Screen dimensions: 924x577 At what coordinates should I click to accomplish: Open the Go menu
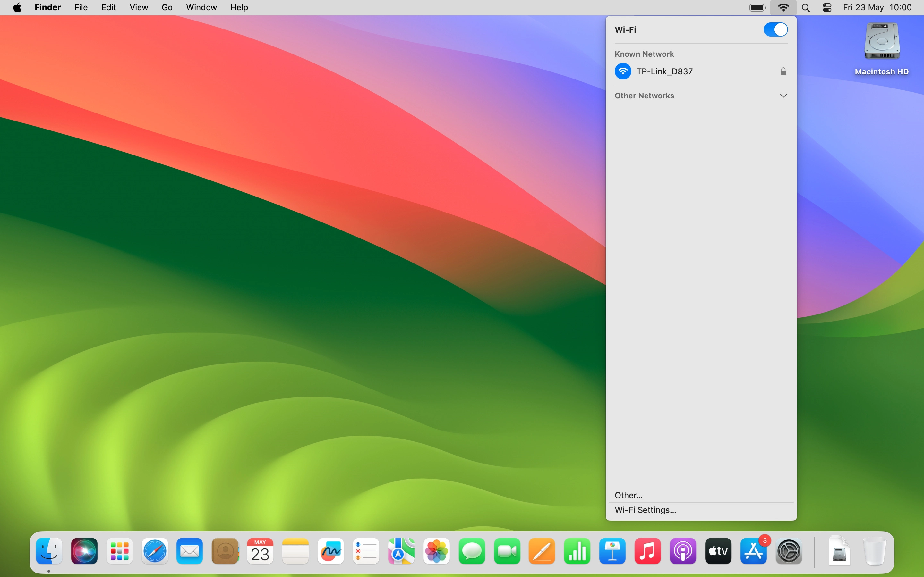click(167, 8)
